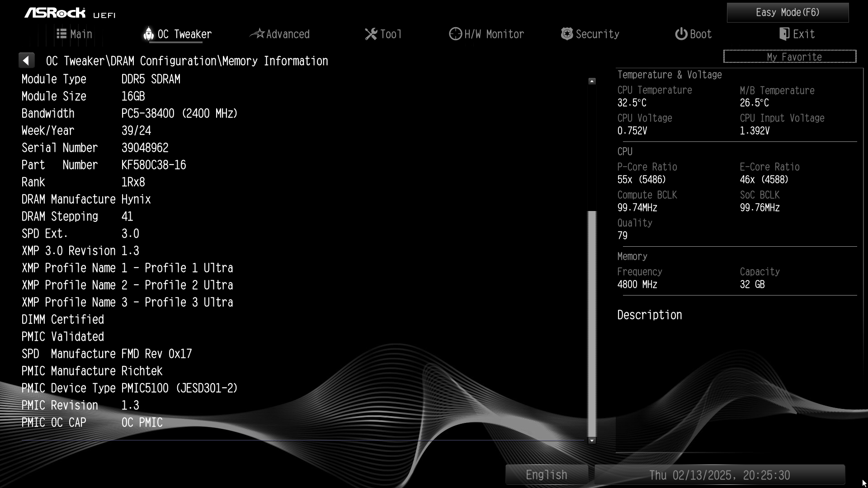Click the Main tab list icon

(x=61, y=33)
